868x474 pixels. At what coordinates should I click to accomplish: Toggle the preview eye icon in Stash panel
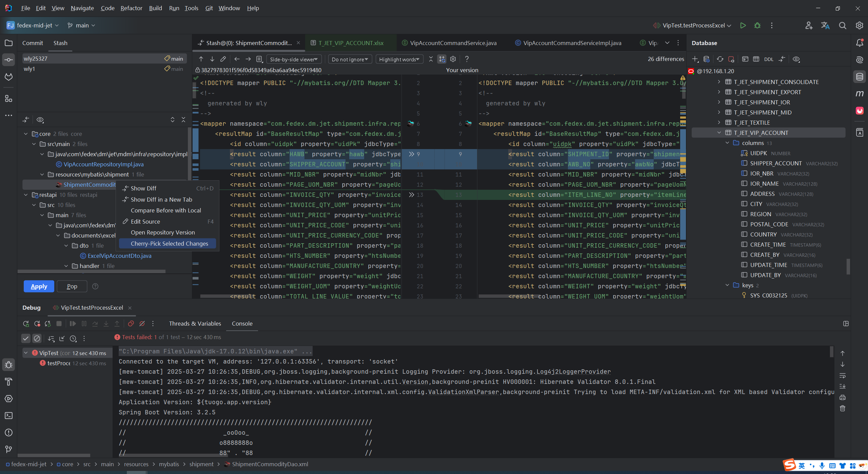click(x=40, y=120)
